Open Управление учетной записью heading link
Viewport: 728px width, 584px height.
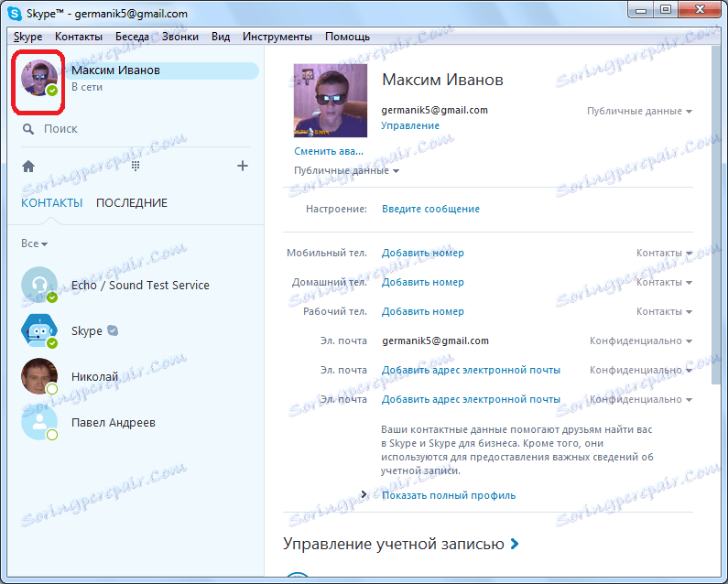coord(401,544)
